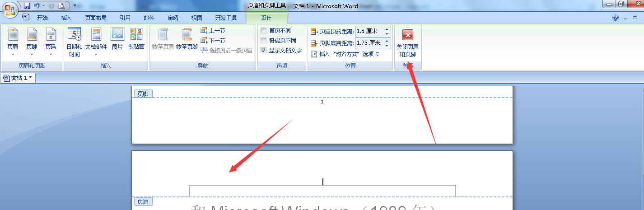
Task: Switch to the 开发工具 ribbon tab
Action: coord(226,18)
